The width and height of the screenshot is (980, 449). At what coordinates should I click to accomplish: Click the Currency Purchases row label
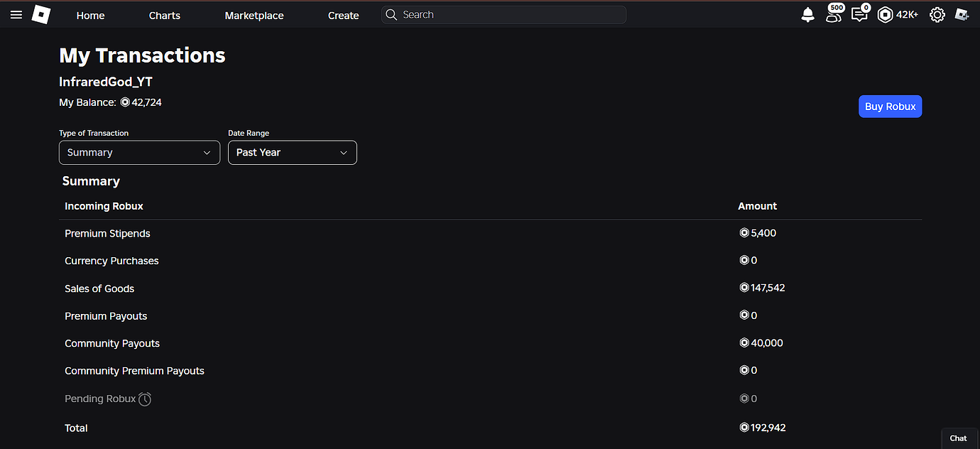point(111,261)
